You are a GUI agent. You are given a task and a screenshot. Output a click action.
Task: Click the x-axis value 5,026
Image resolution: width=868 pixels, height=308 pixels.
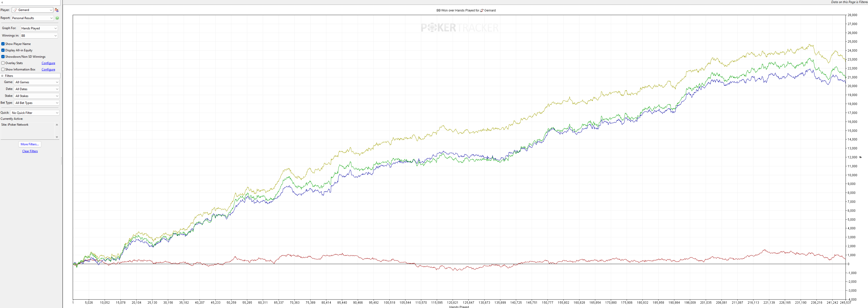click(89, 303)
